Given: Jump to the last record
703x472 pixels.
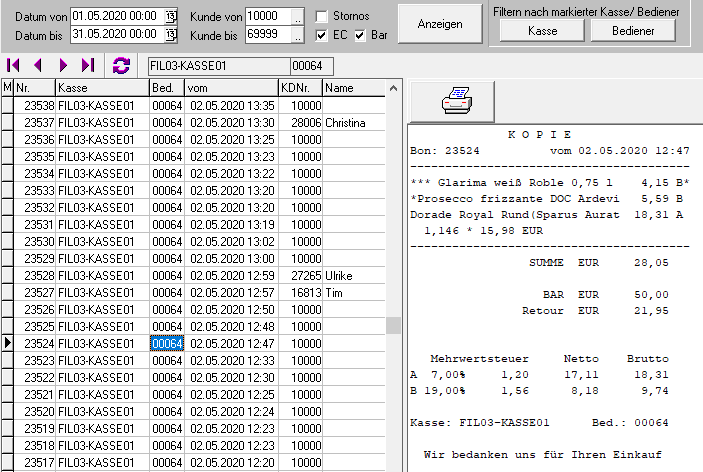Looking at the screenshot, I should click(88, 65).
